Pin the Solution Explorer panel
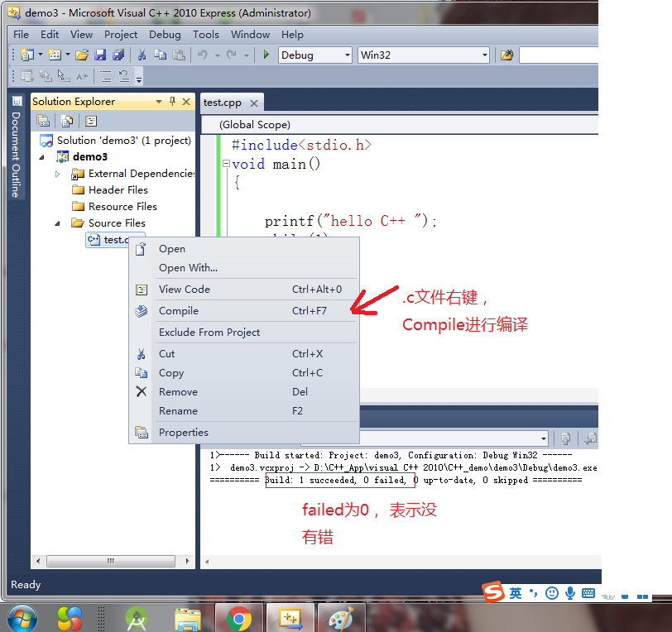This screenshot has width=672, height=632. [172, 101]
